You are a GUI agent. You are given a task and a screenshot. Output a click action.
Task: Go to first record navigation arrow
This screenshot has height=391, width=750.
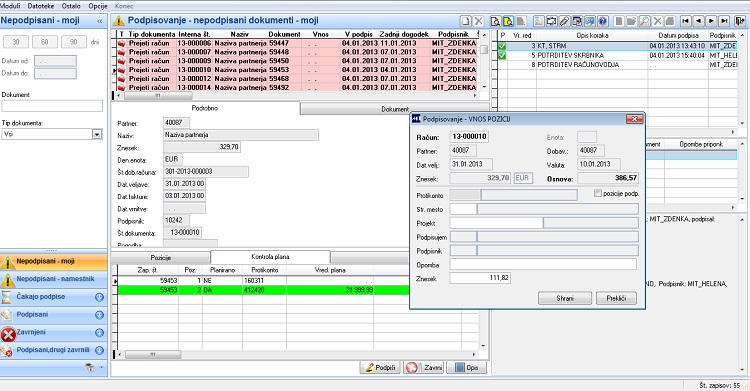[685, 21]
